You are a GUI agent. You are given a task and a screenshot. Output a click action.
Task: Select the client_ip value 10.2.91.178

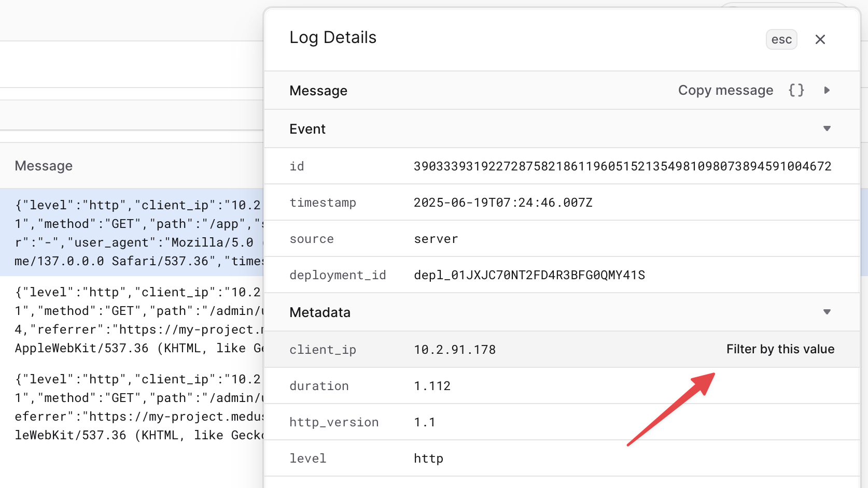[454, 349]
